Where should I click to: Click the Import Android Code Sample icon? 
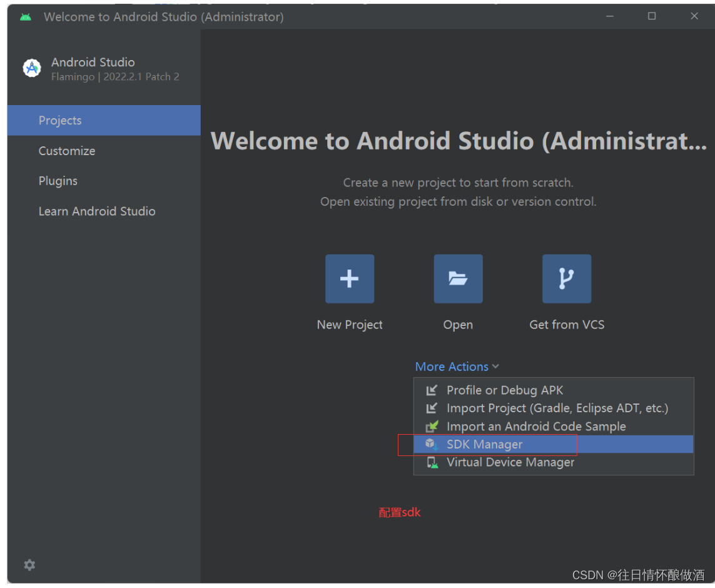(432, 426)
